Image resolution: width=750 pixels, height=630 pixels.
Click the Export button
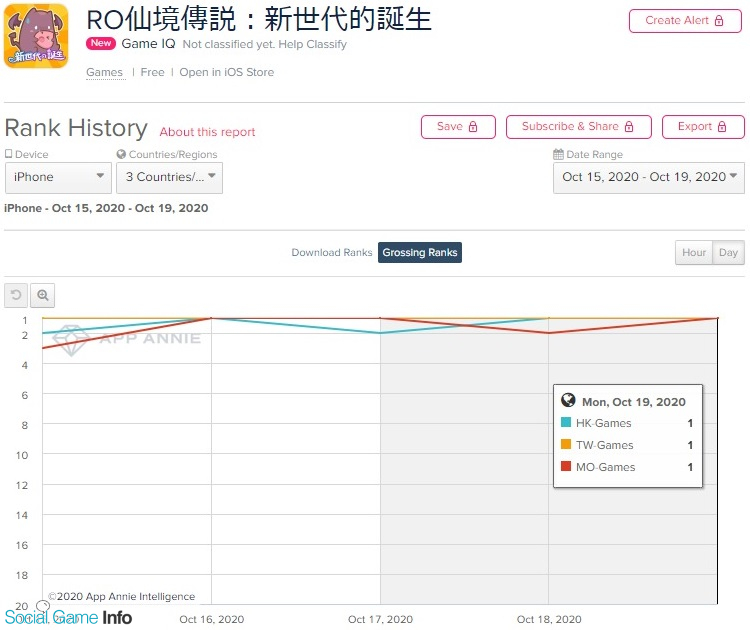pos(703,127)
